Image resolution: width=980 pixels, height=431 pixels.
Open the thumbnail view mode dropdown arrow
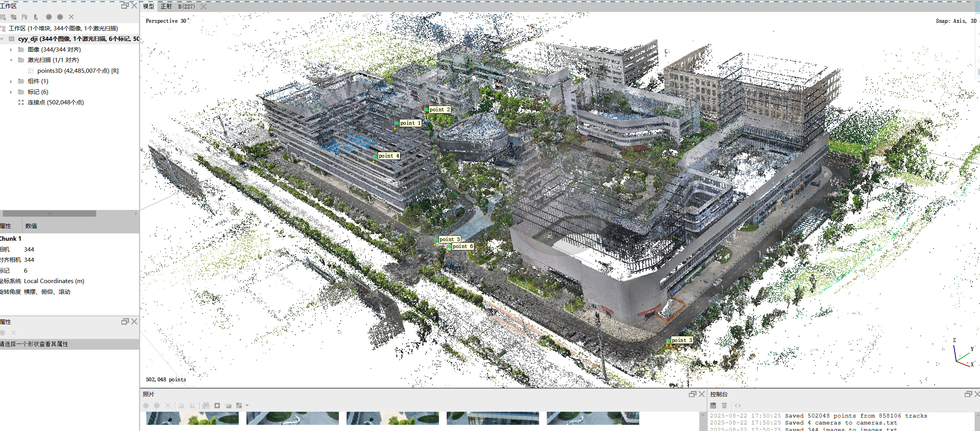(x=247, y=405)
